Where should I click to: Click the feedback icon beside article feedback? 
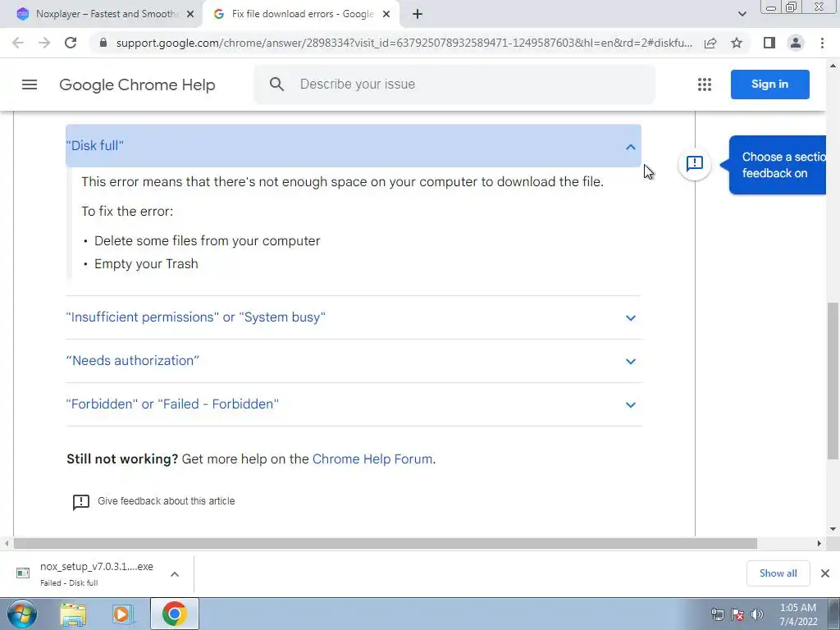coord(81,502)
